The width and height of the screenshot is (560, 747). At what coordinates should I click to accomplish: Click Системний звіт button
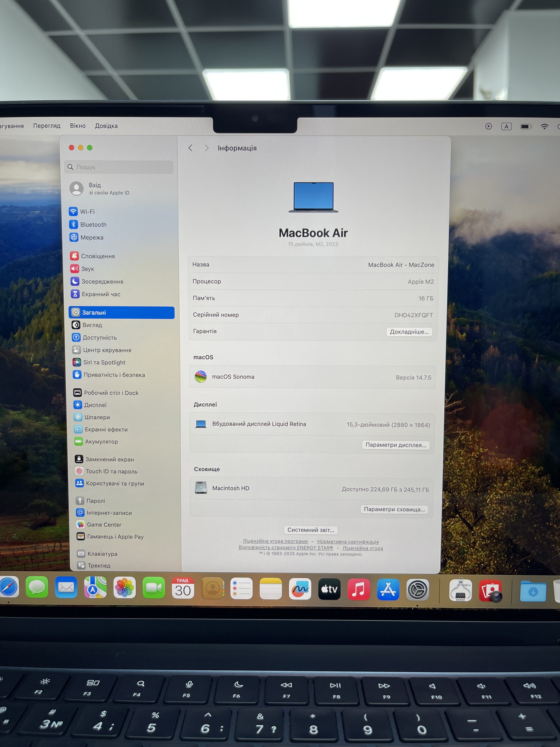(x=311, y=530)
